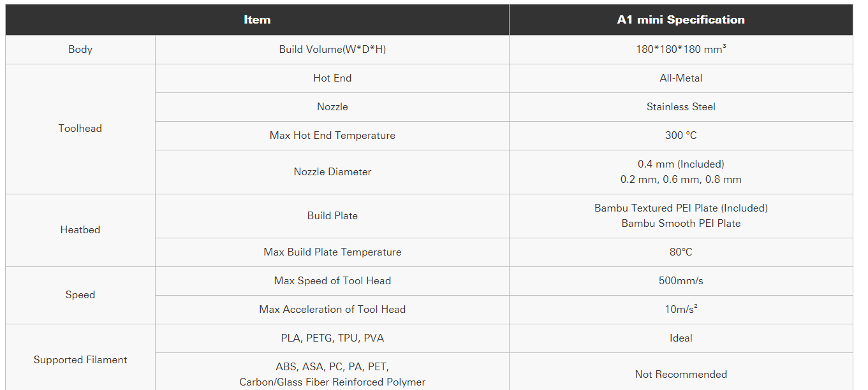Click the "Nozzle Diameter" row label
Viewport: 868px width, 390px height.
click(x=332, y=172)
